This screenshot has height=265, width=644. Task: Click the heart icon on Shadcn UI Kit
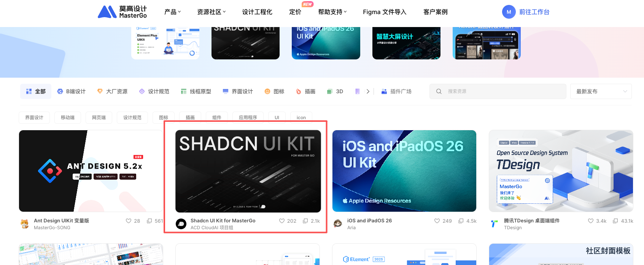point(282,221)
